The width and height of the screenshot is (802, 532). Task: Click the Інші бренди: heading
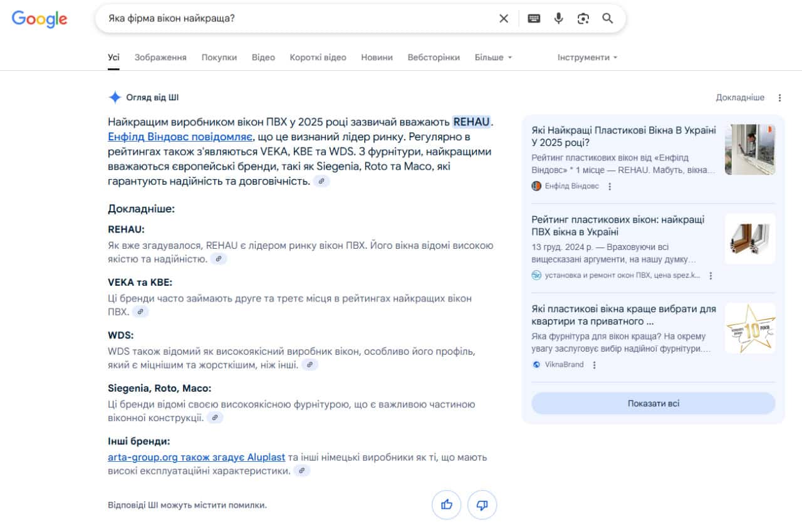tap(138, 441)
